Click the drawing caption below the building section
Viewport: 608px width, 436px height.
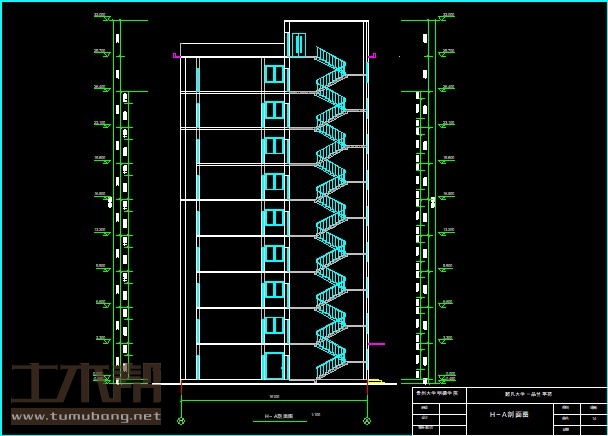(x=277, y=415)
